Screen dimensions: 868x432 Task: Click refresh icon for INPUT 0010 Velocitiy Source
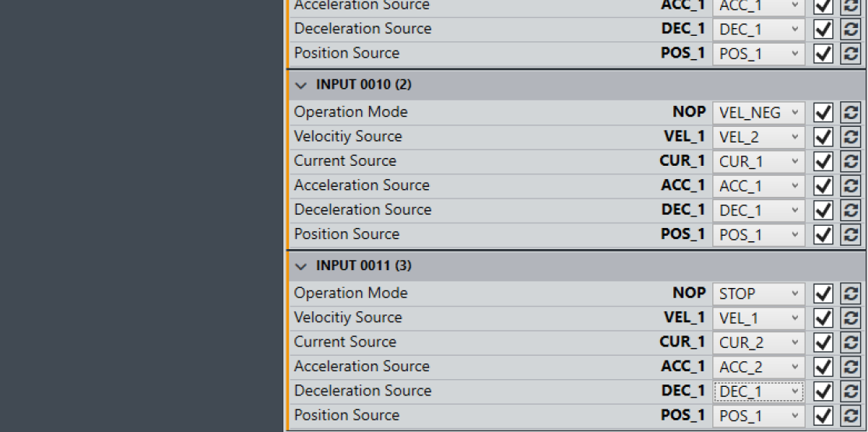pos(850,137)
